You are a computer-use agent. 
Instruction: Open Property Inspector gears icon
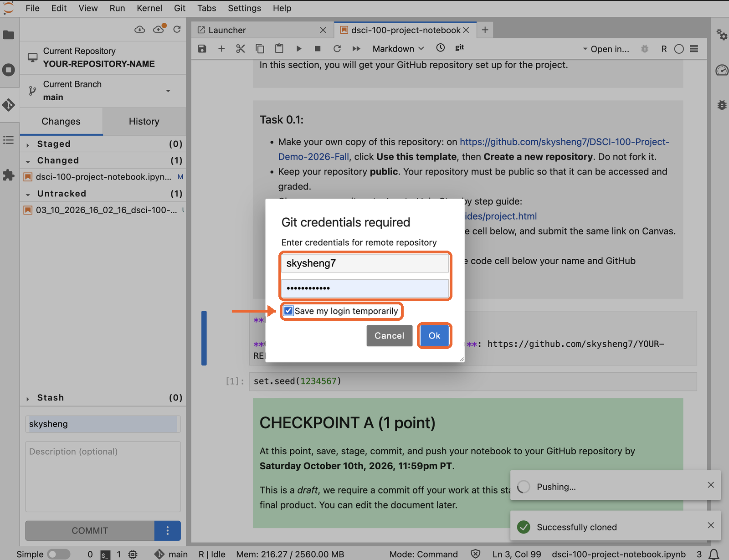pyautogui.click(x=722, y=35)
